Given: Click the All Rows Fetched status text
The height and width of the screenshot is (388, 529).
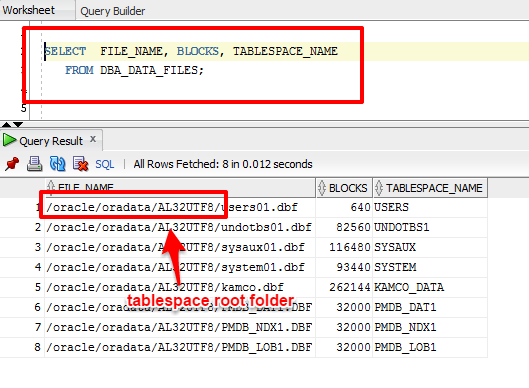Looking at the screenshot, I should (x=223, y=164).
